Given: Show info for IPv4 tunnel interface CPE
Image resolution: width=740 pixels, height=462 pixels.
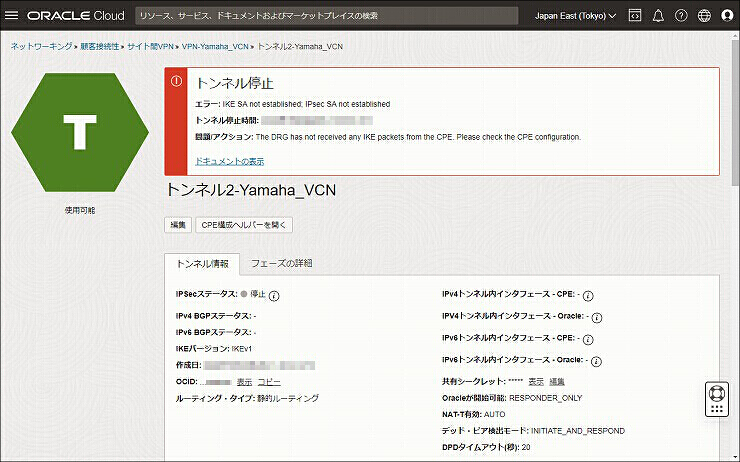Looking at the screenshot, I should pyautogui.click(x=588, y=296).
